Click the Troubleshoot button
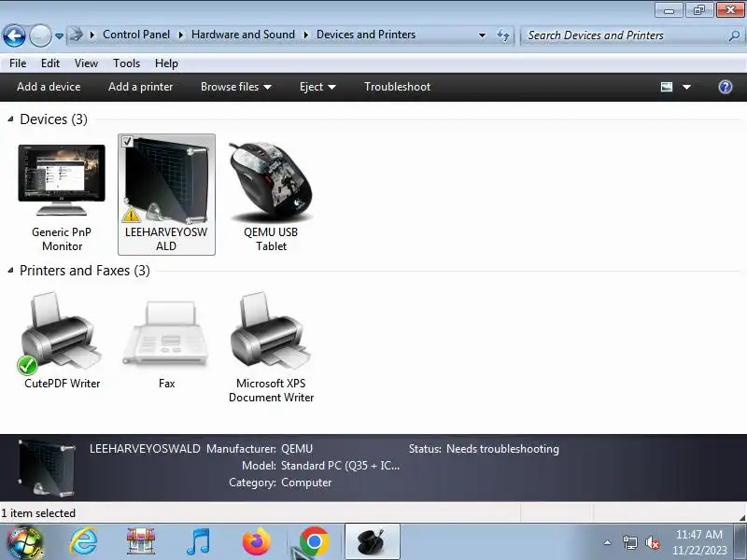Image resolution: width=747 pixels, height=560 pixels. pyautogui.click(x=398, y=87)
